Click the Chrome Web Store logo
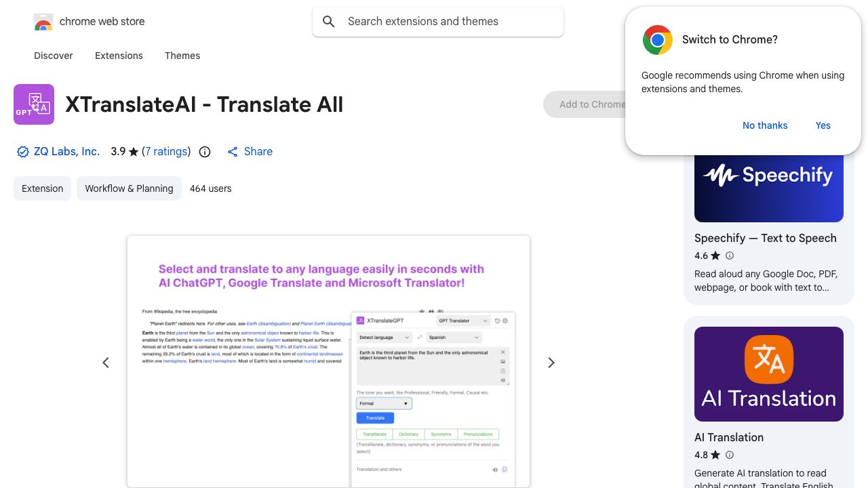The height and width of the screenshot is (488, 868). tap(43, 22)
